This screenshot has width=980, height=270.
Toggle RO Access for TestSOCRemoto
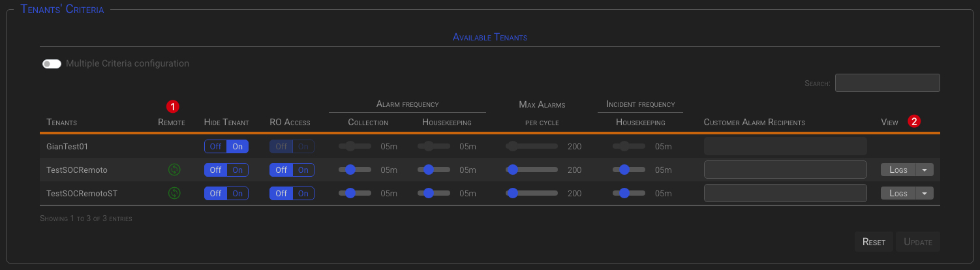[x=292, y=170]
